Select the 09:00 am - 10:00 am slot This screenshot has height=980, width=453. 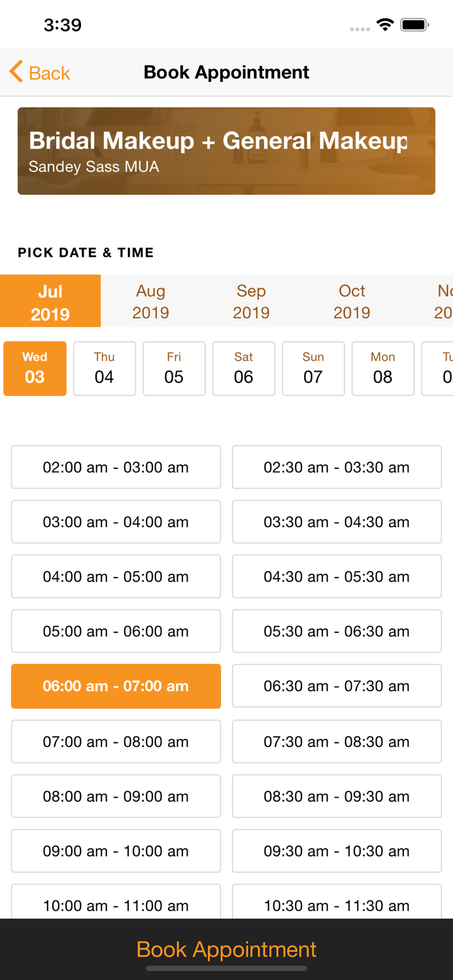point(116,851)
